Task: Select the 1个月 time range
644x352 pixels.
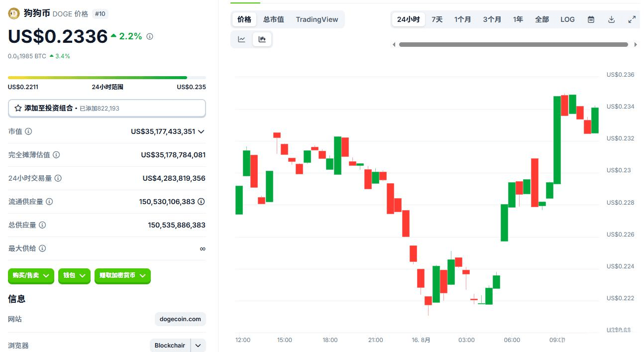Action: pos(462,19)
